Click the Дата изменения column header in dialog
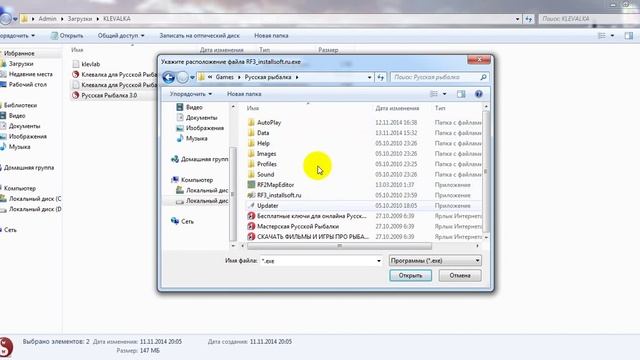Screen dimensions: 640x360 click(397, 108)
